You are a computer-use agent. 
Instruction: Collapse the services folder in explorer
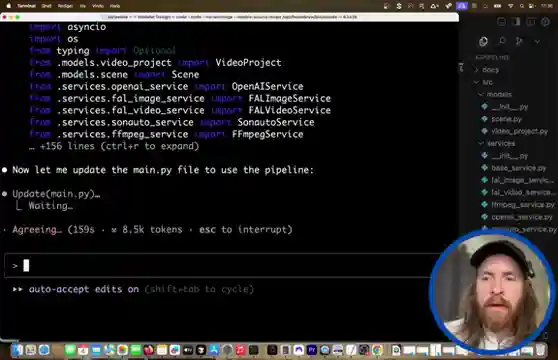[501, 143]
